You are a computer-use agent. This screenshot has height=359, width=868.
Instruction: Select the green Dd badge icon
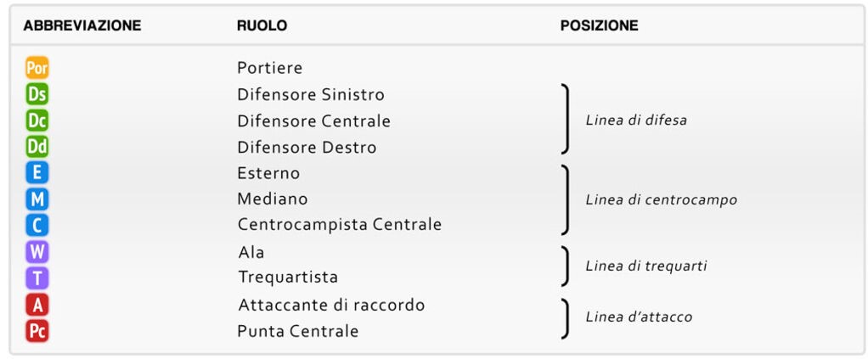[x=37, y=147]
